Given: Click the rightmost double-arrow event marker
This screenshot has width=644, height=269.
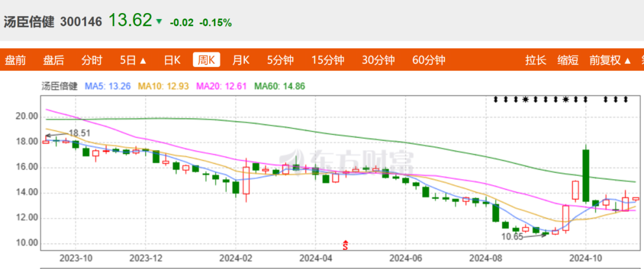Looking at the screenshot, I should pyautogui.click(x=626, y=99).
